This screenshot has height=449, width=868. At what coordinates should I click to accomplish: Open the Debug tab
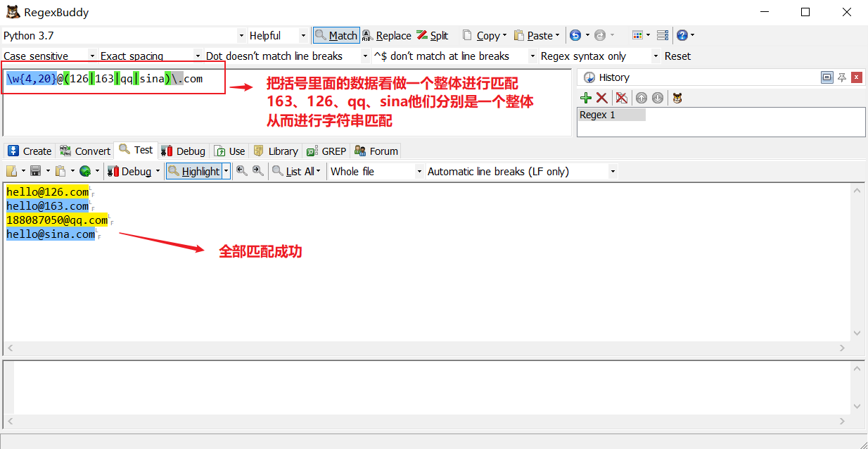[184, 151]
